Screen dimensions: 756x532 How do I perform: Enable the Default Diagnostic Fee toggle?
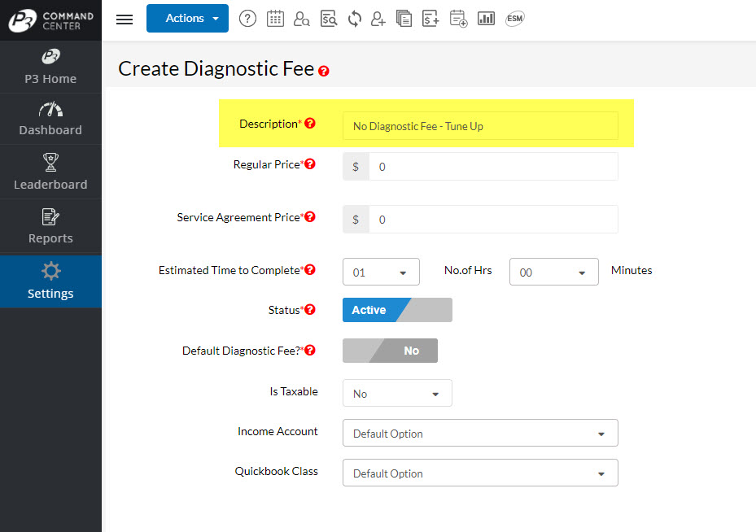coord(390,351)
